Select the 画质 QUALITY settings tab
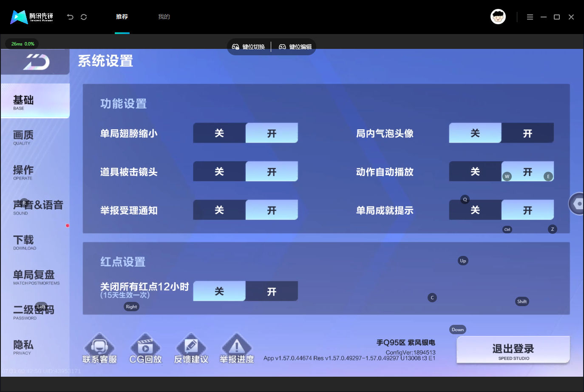This screenshot has width=584, height=392. pos(35,138)
